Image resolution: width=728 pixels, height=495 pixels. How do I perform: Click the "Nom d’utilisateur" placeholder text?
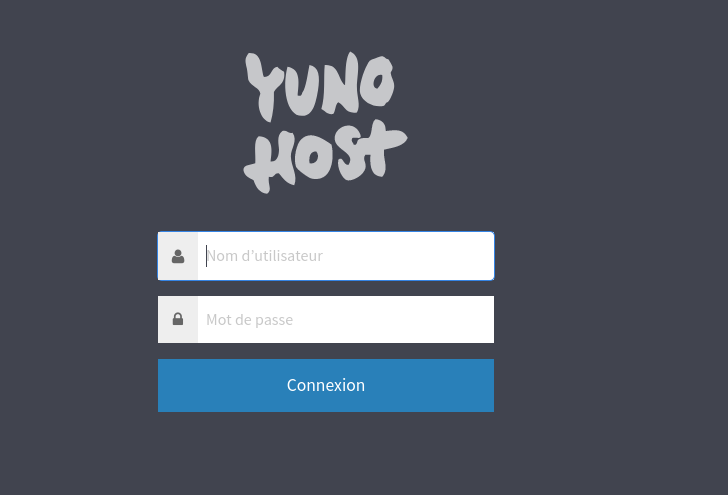(264, 256)
